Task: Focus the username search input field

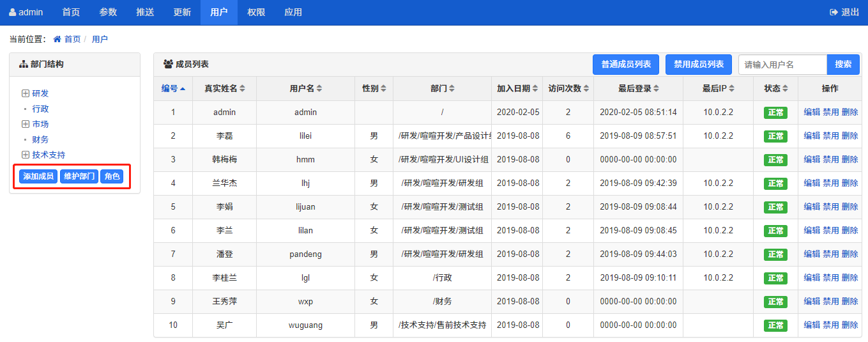Action: pos(782,65)
